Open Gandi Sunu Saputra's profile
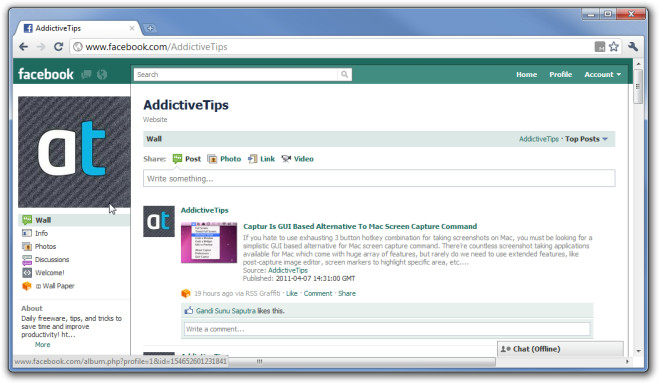Screen dimensions: 660x384 point(226,311)
